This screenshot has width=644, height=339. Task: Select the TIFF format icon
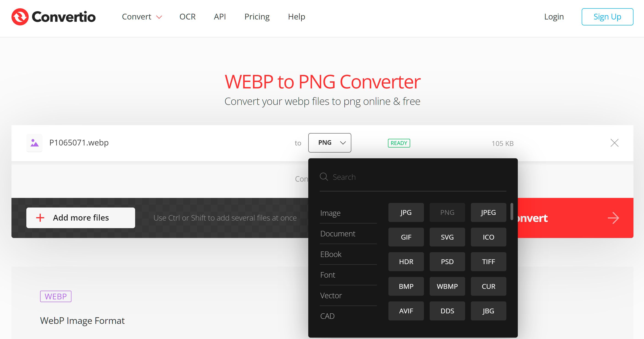tap(488, 262)
